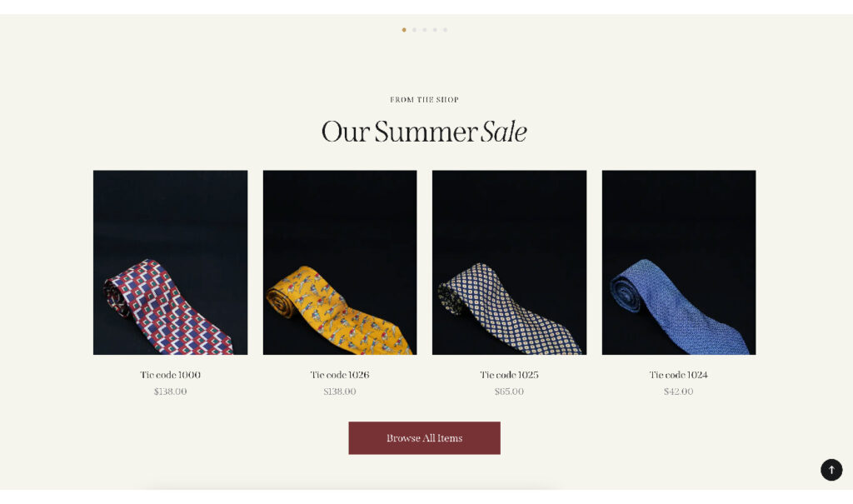Click the Browse All Items button
Viewport: 853px width, 504px height.
click(424, 438)
